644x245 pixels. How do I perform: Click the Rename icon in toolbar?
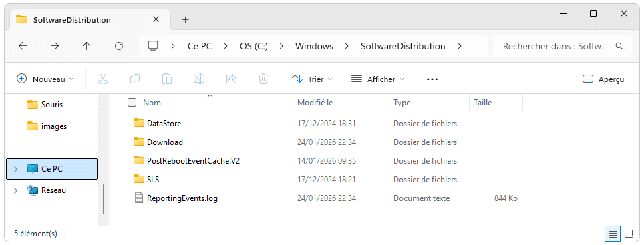click(199, 79)
